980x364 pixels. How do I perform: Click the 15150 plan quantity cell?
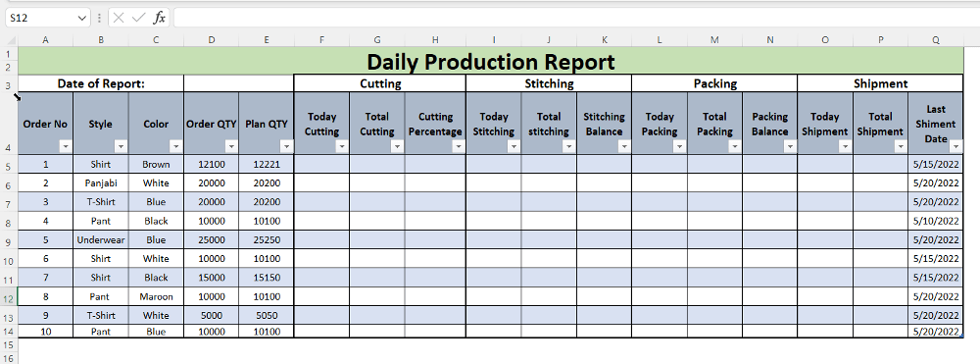[267, 278]
